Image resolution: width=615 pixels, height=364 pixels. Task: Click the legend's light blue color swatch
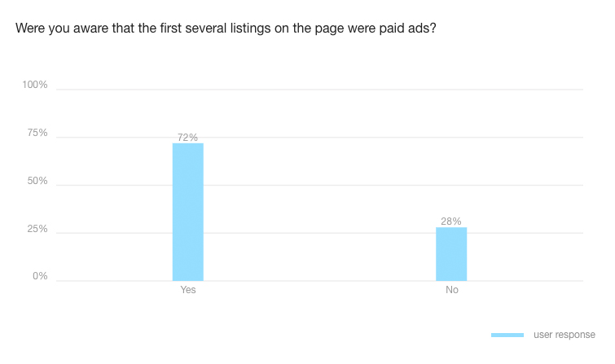[x=507, y=335]
